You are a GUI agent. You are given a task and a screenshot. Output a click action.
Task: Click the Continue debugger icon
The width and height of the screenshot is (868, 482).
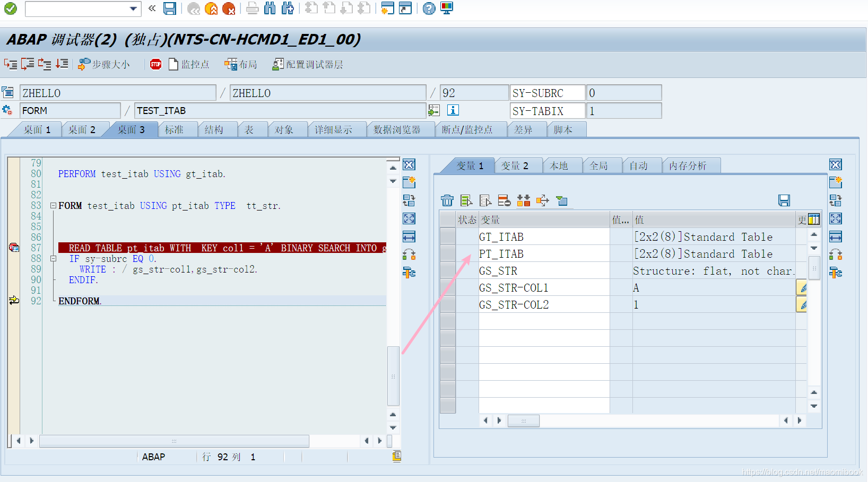pos(62,64)
